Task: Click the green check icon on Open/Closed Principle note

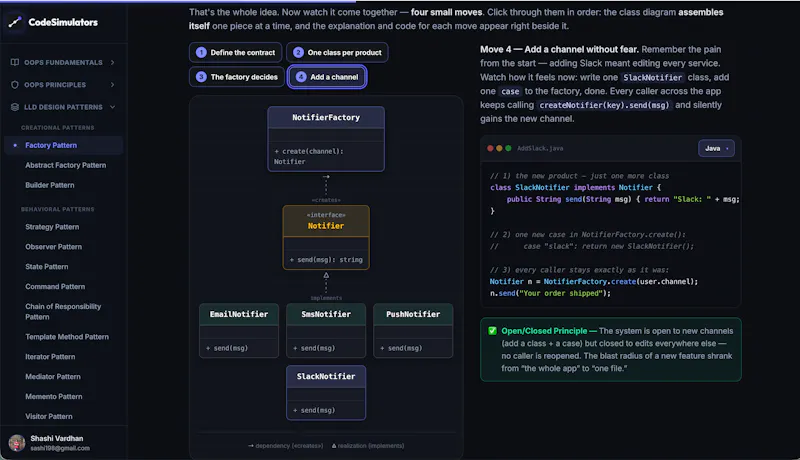Action: (492, 331)
